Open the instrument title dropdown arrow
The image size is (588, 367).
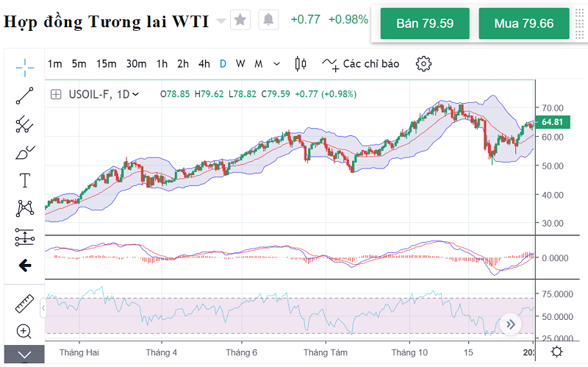[x=221, y=21]
